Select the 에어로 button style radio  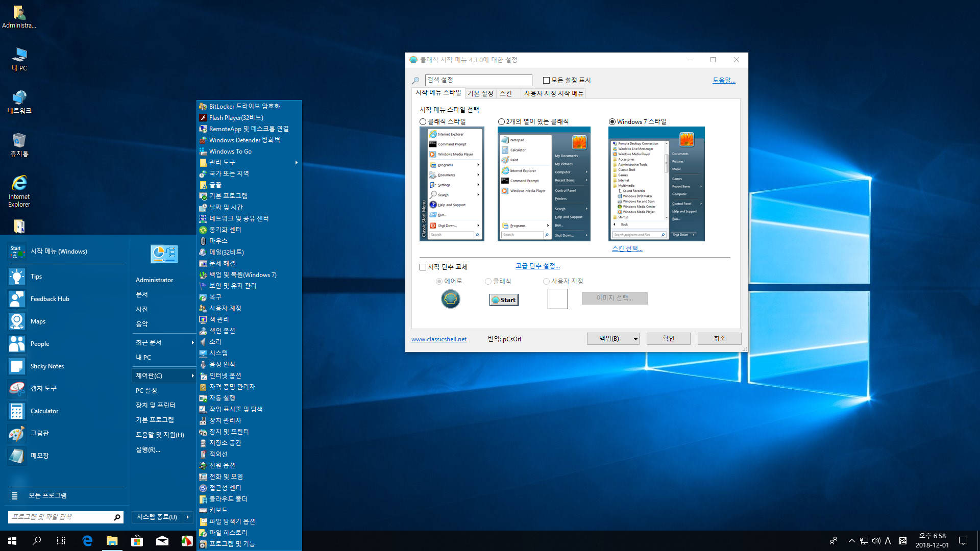[x=439, y=282]
